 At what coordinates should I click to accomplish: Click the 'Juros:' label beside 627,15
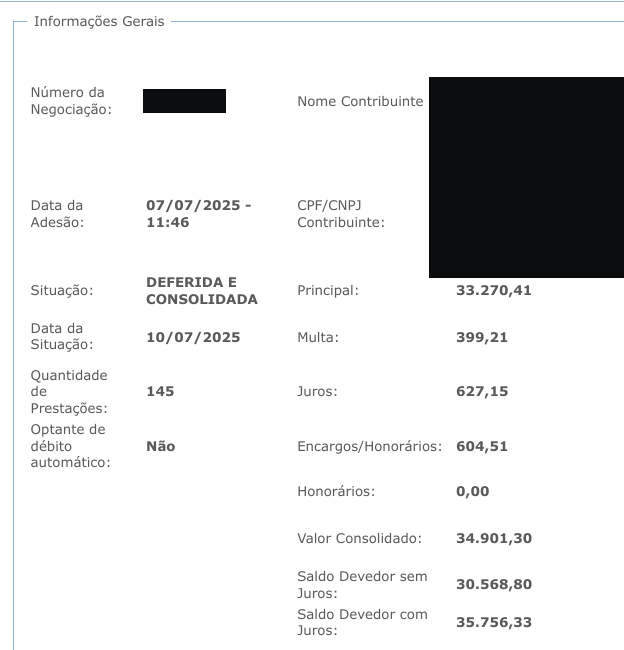pyautogui.click(x=318, y=391)
